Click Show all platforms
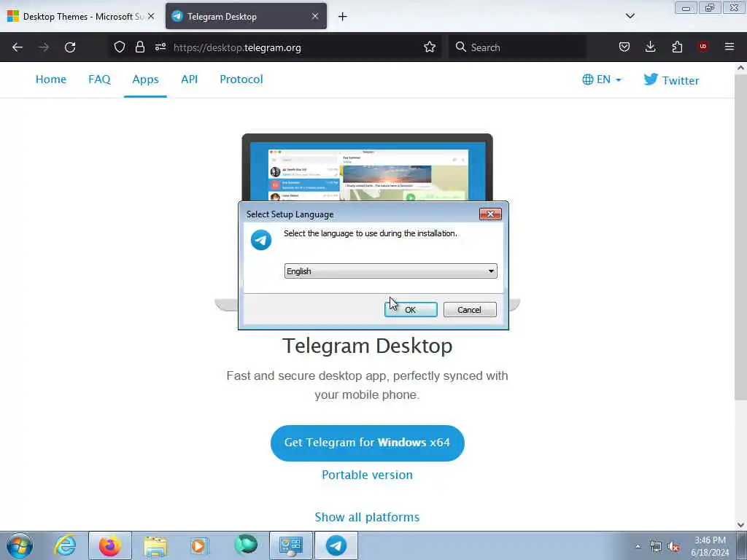747x560 pixels. coord(368,517)
